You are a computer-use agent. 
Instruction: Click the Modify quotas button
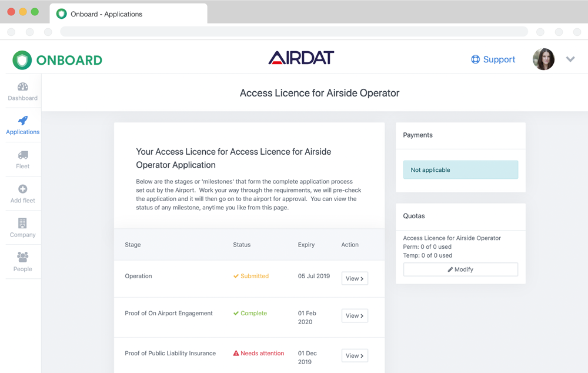coord(460,269)
